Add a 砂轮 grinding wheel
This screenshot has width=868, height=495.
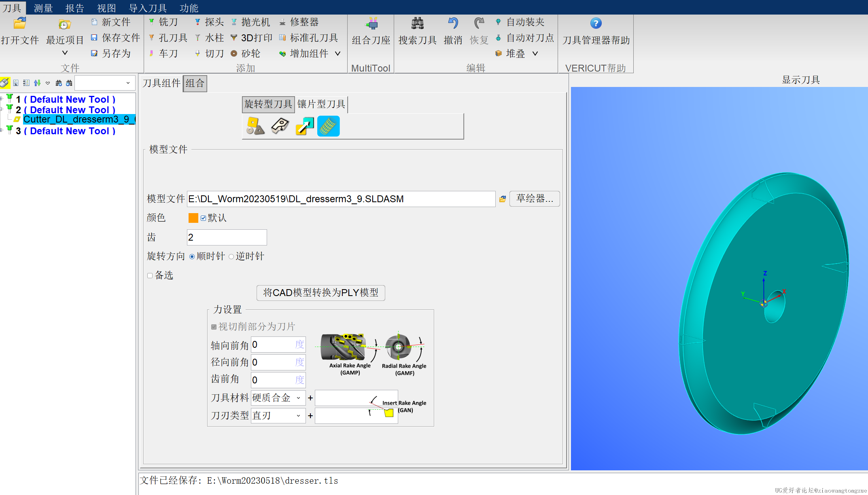[x=246, y=53]
